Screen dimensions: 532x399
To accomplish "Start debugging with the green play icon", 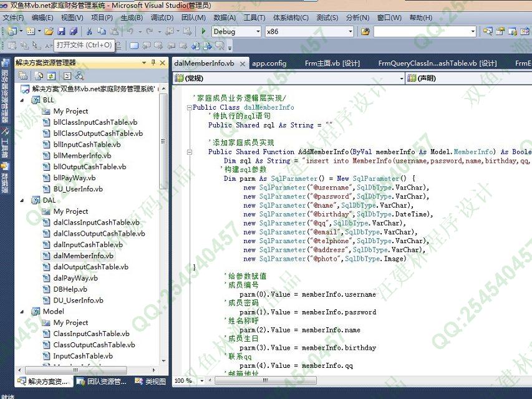I will [203, 32].
